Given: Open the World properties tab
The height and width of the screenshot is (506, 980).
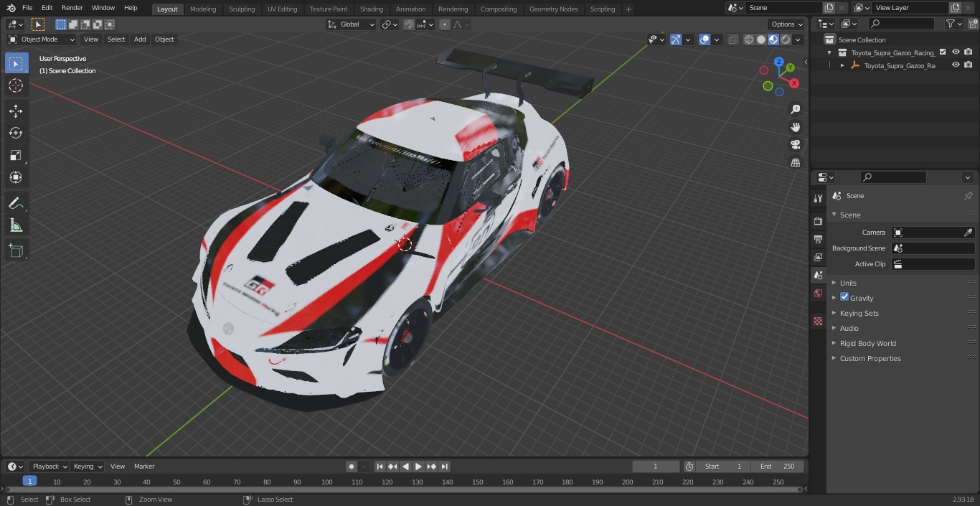Looking at the screenshot, I should tap(818, 294).
